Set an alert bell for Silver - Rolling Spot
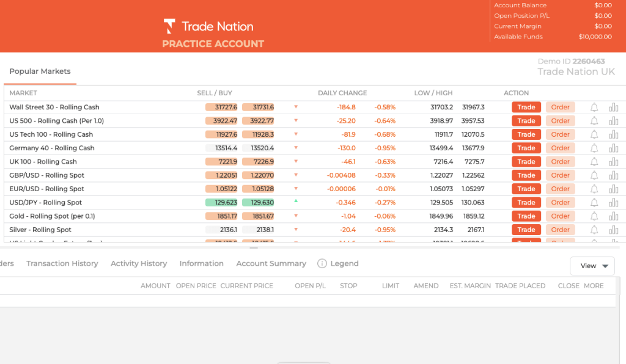Screen dimensions: 626x364 593,230
